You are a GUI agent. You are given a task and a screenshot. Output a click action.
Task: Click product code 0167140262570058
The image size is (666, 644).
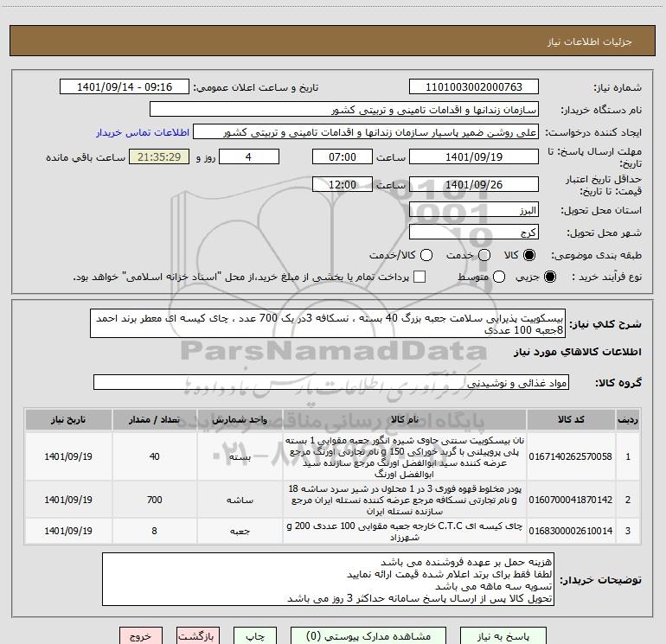tap(571, 456)
